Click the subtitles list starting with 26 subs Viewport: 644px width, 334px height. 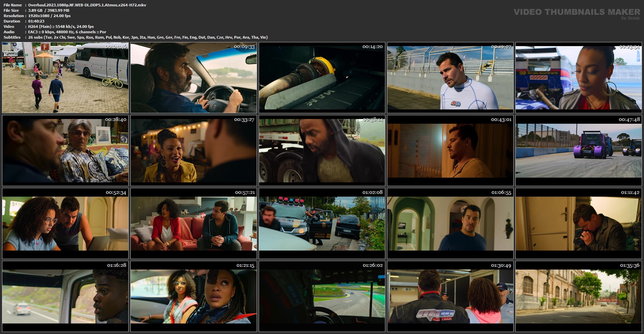(148, 37)
